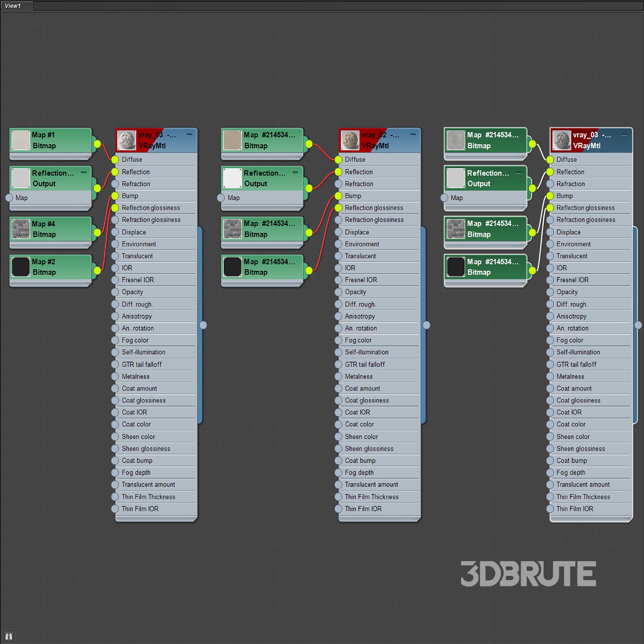Click the vray_02 node's right-side output socket
This screenshot has width=644, height=644.
(426, 325)
